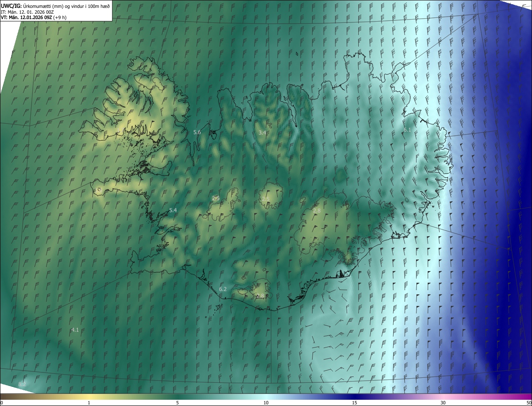Click the 2.8 value beside the 6.2 label
This screenshot has width=532, height=406.
260,296
